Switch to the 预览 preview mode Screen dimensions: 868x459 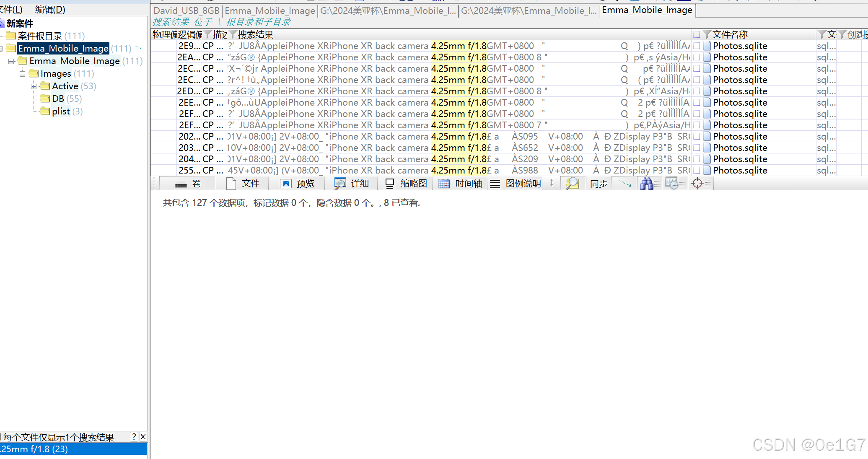(x=297, y=184)
